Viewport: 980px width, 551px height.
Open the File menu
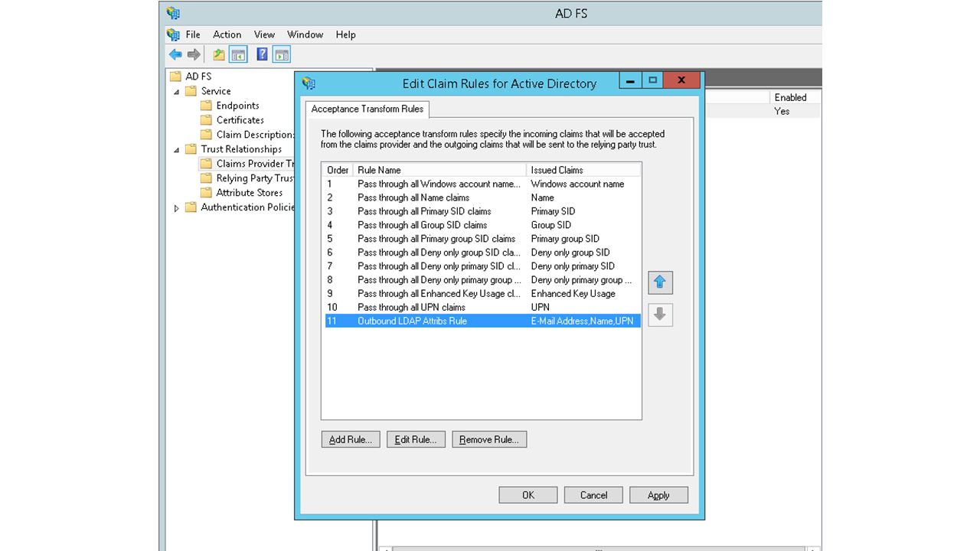coord(193,34)
